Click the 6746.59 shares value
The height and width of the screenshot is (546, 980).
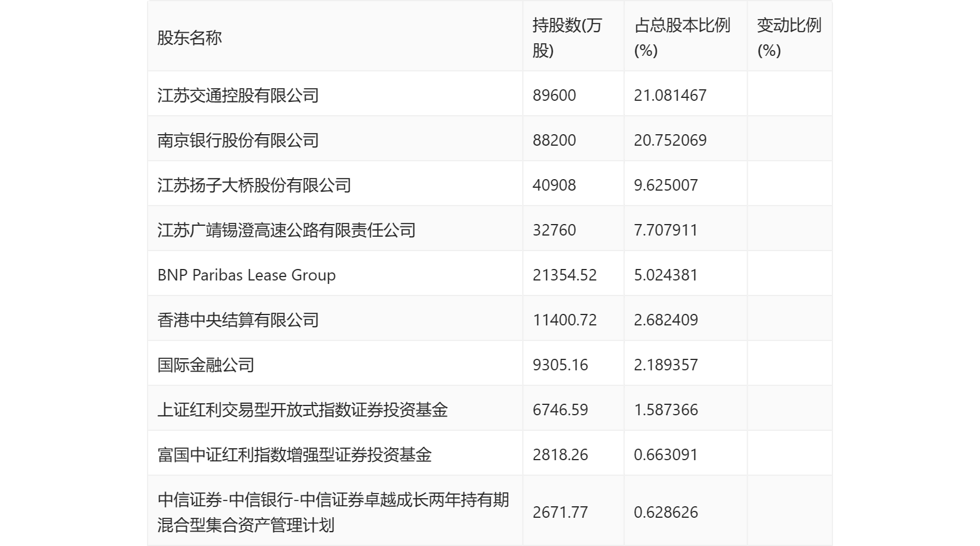coord(560,410)
